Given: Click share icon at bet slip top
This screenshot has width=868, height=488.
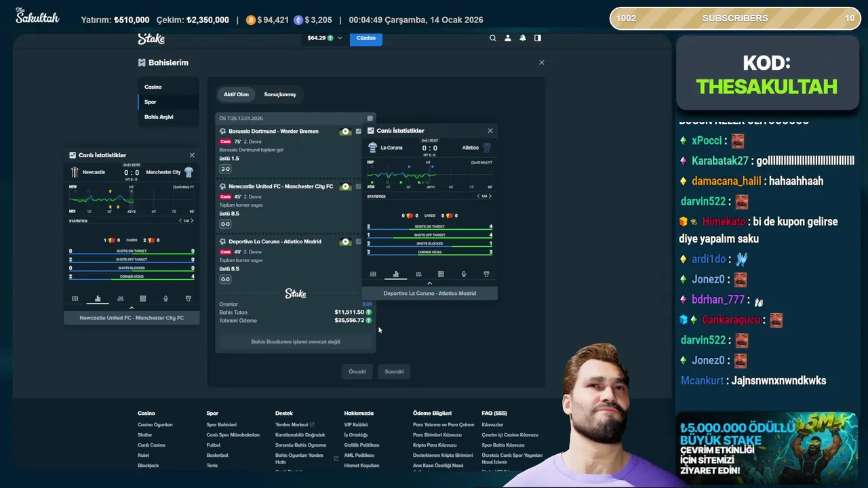Looking at the screenshot, I should [x=370, y=118].
